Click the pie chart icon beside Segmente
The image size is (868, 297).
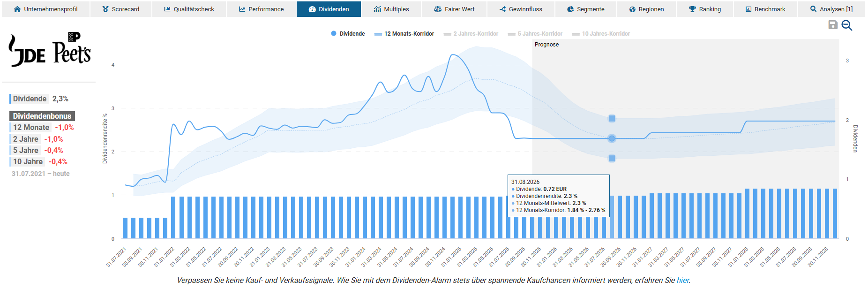coord(570,9)
